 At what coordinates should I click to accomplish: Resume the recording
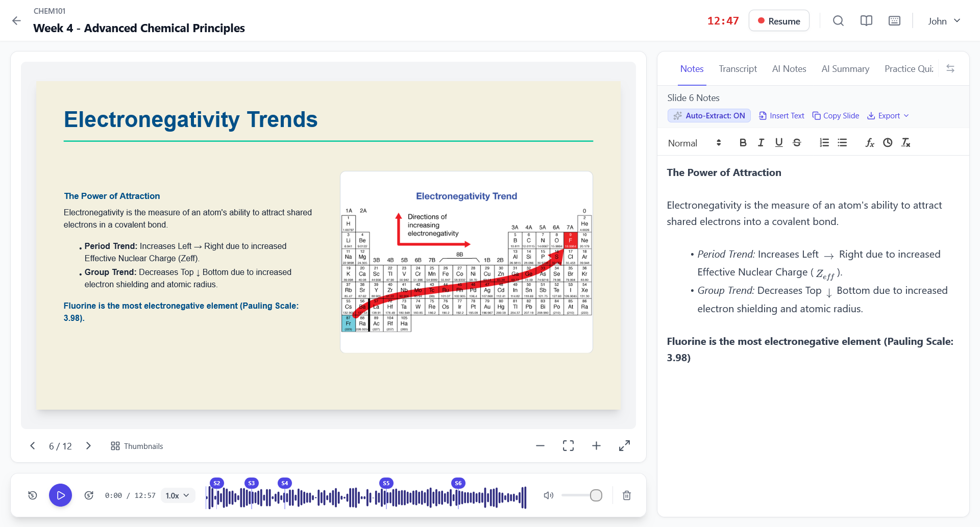click(x=779, y=21)
